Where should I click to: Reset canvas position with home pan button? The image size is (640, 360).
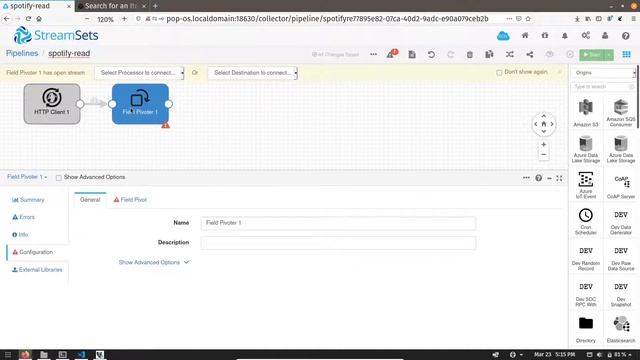(x=544, y=124)
